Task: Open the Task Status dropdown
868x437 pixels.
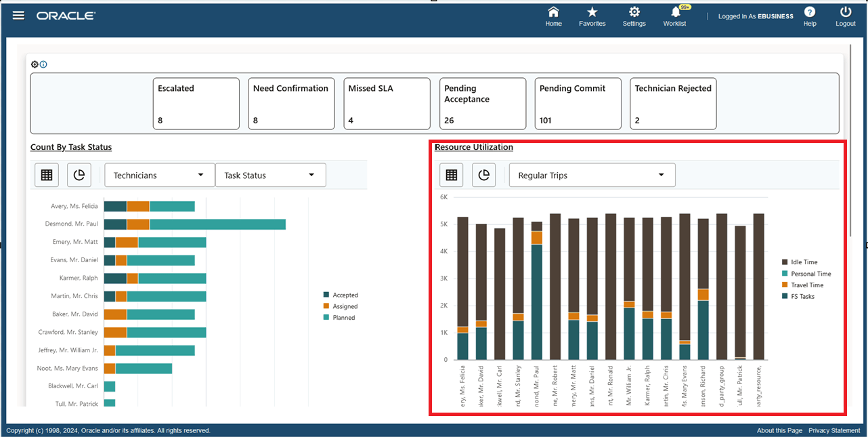Action: pos(270,175)
